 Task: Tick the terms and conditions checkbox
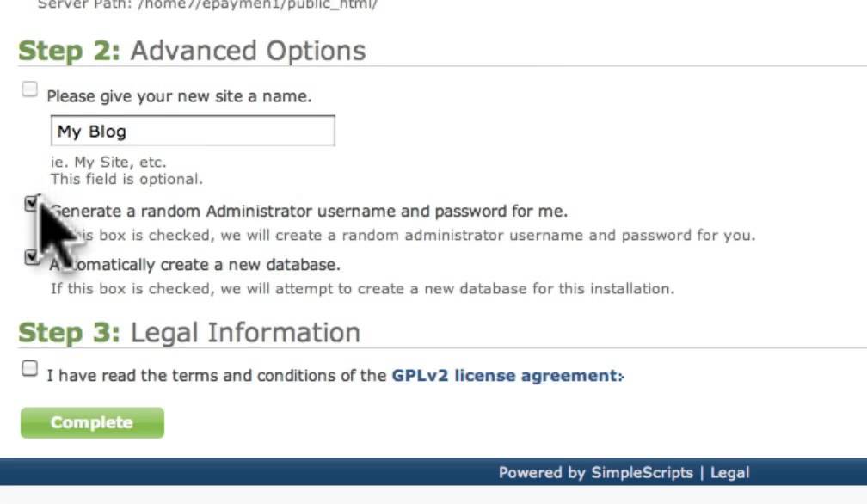tap(30, 369)
